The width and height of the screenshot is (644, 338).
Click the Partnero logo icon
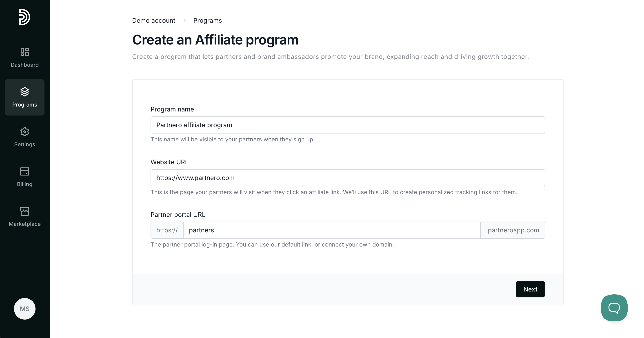click(x=24, y=17)
